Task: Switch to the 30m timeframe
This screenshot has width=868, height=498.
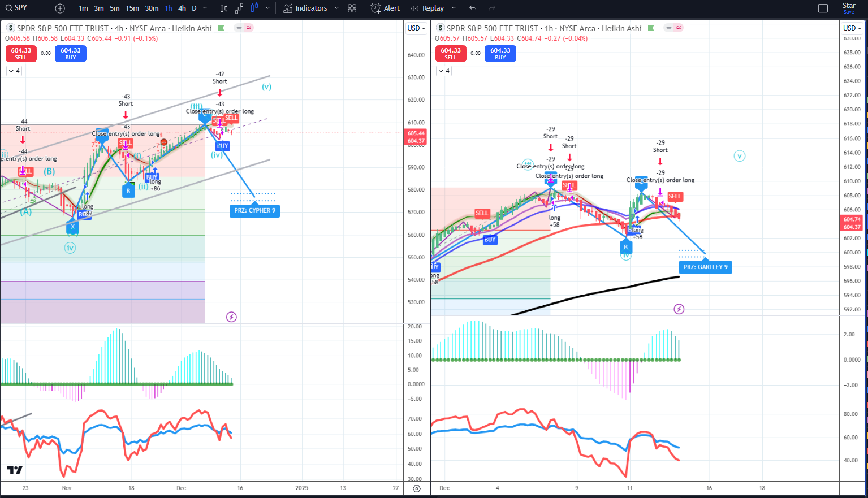Action: pyautogui.click(x=152, y=8)
